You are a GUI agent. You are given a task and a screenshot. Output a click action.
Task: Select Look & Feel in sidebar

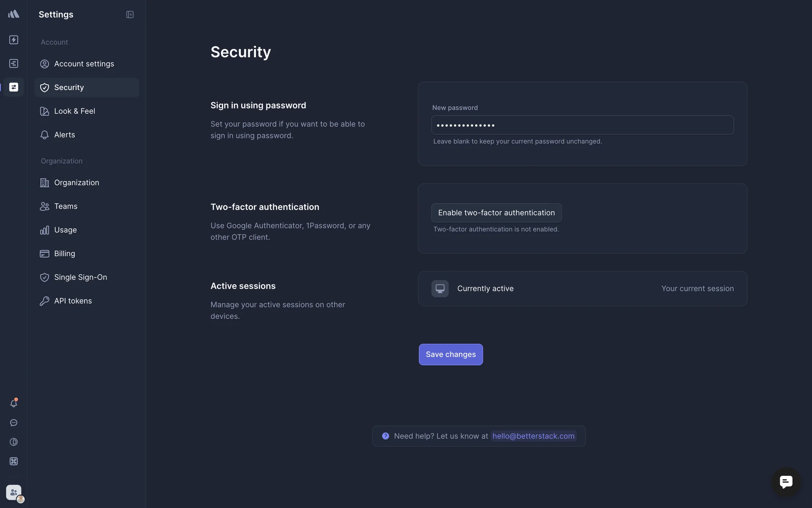pos(74,111)
